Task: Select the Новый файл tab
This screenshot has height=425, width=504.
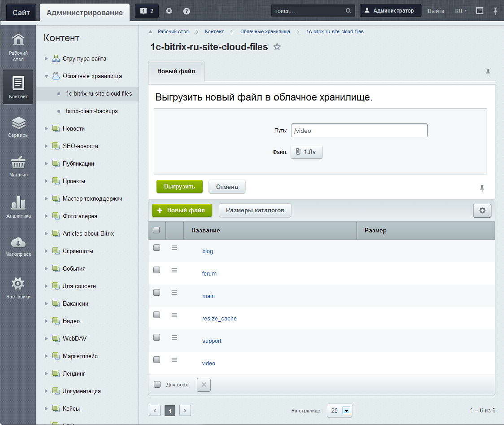Action: coord(176,71)
